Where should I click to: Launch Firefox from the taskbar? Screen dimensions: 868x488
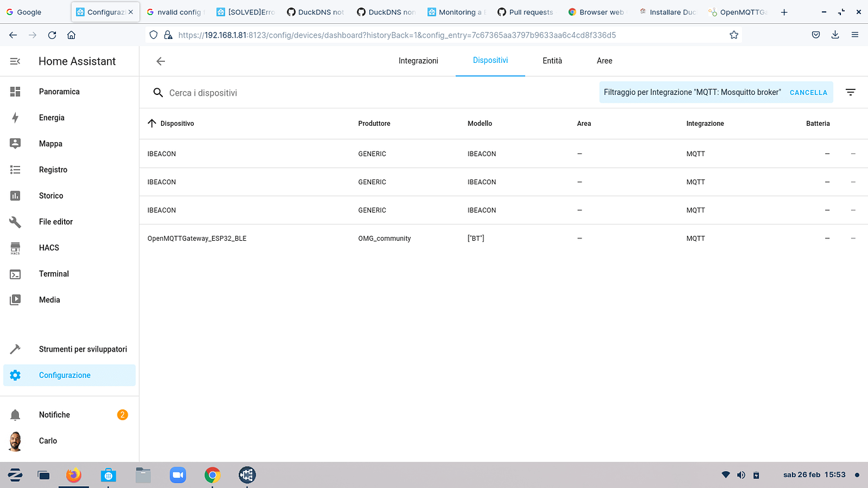tap(74, 475)
